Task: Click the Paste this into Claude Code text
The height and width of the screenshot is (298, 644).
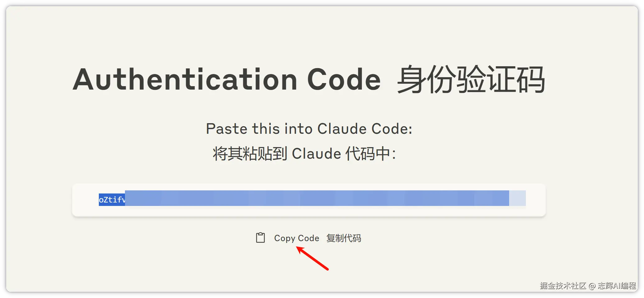Action: pyautogui.click(x=309, y=129)
